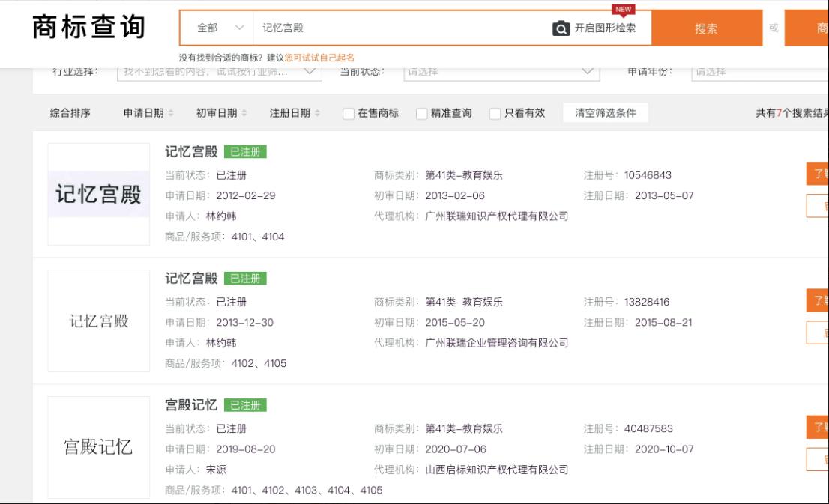
Task: Tick the 精准查询 checkbox
Action: coord(421,114)
